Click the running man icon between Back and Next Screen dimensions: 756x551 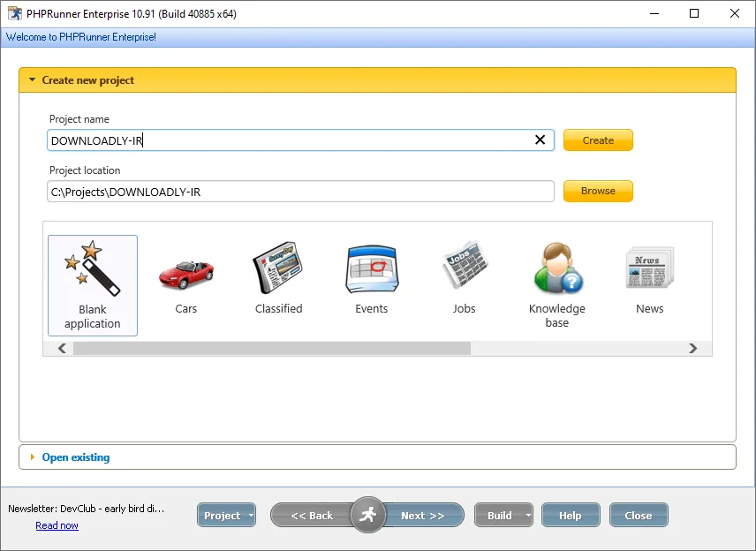point(368,515)
